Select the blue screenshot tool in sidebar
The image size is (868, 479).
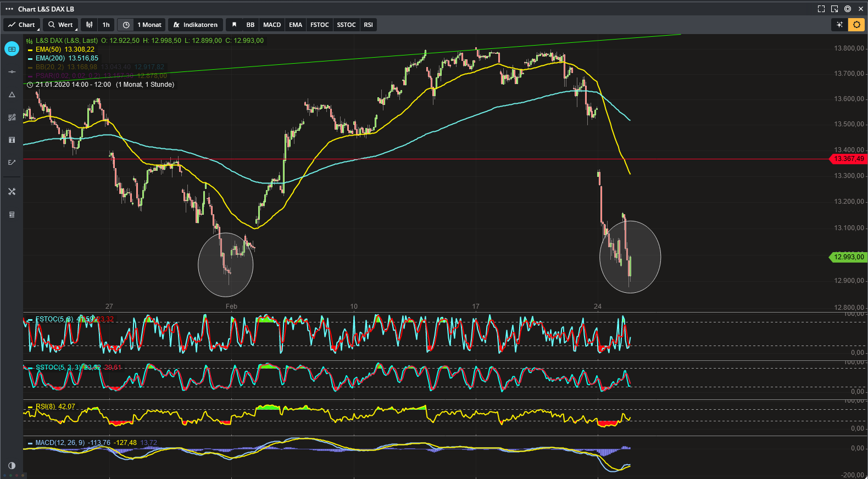point(12,49)
